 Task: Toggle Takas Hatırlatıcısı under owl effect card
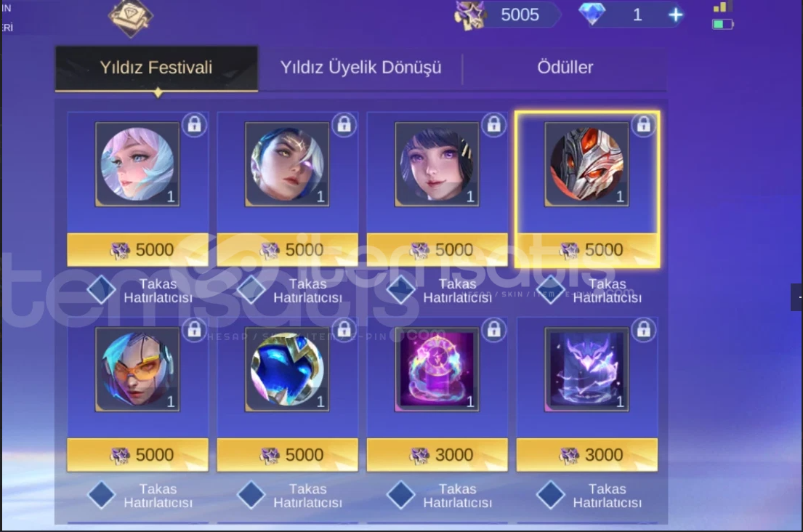click(x=551, y=495)
